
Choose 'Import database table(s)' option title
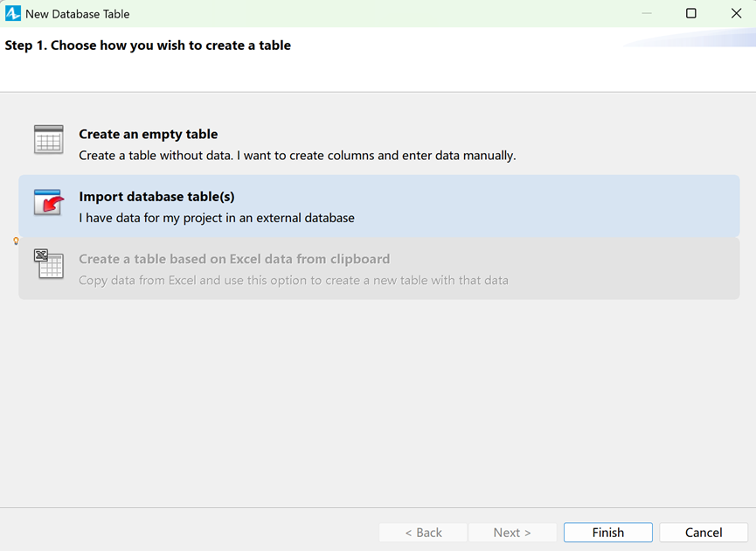click(156, 197)
